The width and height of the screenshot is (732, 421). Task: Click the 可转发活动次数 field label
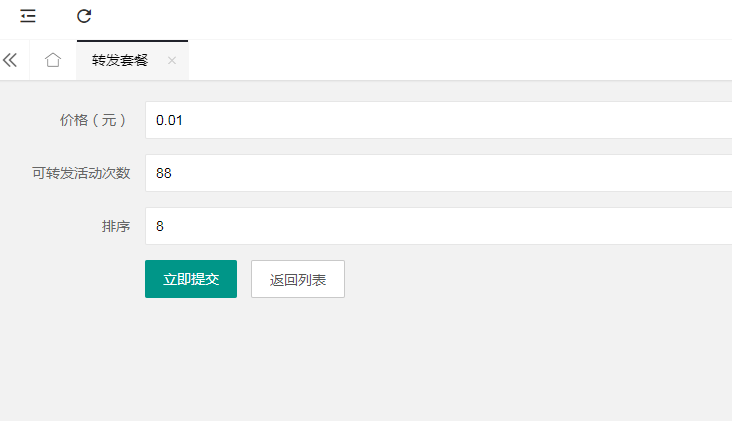click(x=81, y=174)
